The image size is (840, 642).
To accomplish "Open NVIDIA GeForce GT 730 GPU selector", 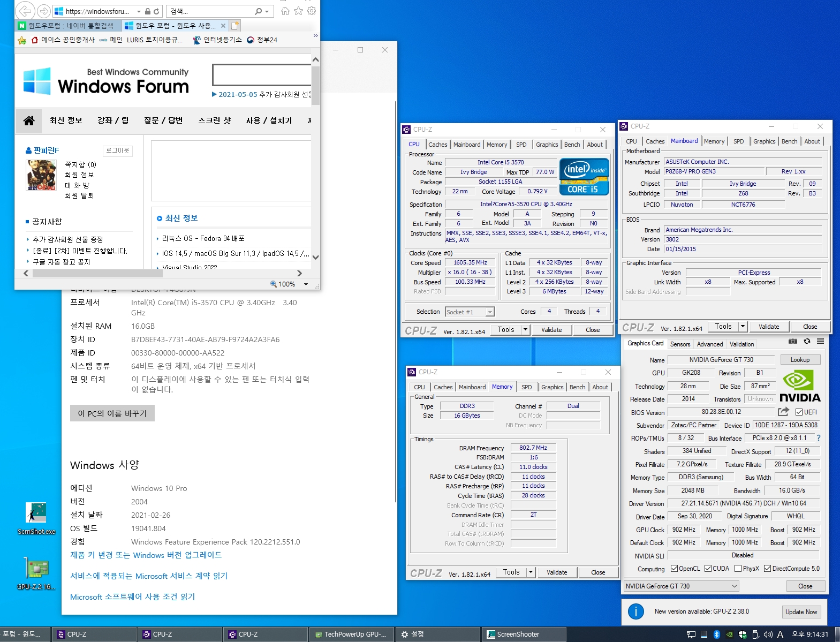I will (682, 586).
